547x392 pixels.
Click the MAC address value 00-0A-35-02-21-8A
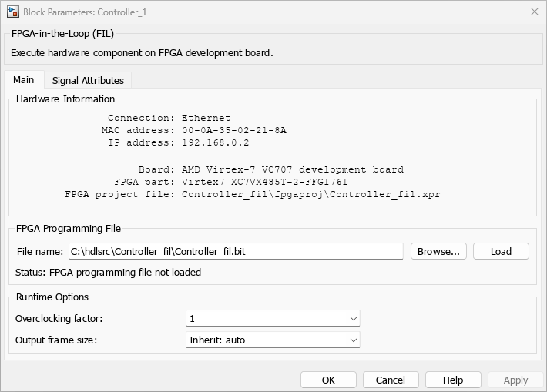pyautogui.click(x=233, y=130)
